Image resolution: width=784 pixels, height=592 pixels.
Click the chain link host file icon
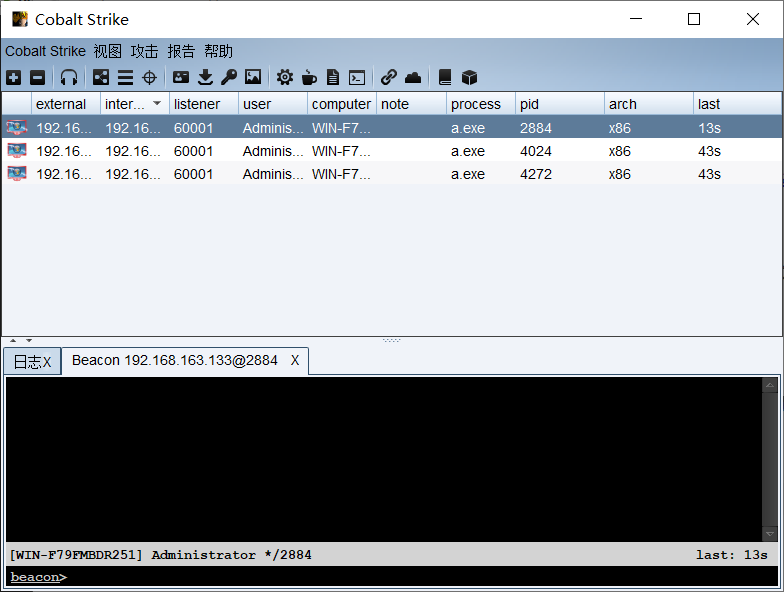[x=388, y=78]
